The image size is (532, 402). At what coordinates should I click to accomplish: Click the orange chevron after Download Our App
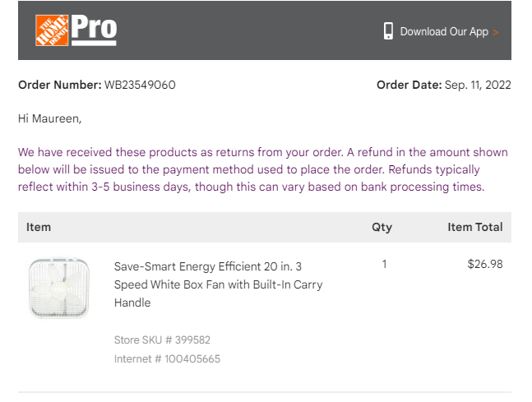pyautogui.click(x=495, y=32)
